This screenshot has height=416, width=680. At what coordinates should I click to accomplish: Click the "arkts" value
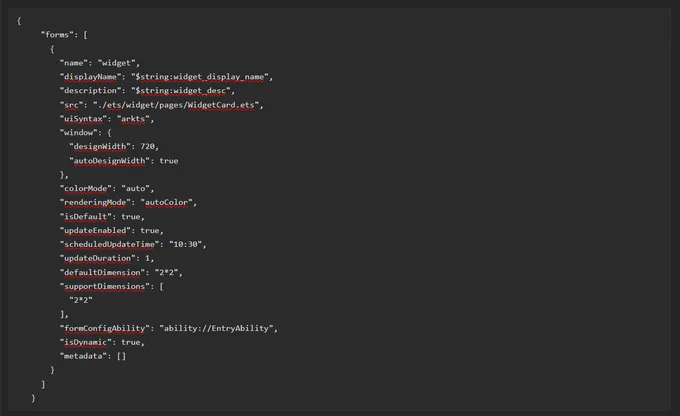point(133,119)
